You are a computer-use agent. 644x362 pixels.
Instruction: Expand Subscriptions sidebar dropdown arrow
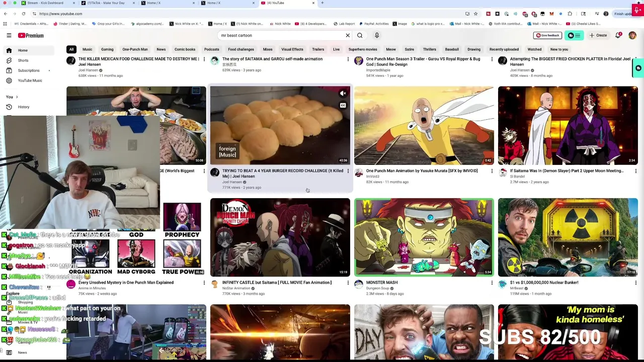pos(49,70)
